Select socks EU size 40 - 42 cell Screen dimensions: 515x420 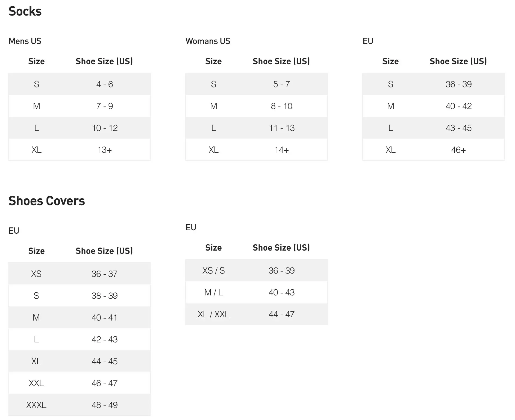coord(458,106)
